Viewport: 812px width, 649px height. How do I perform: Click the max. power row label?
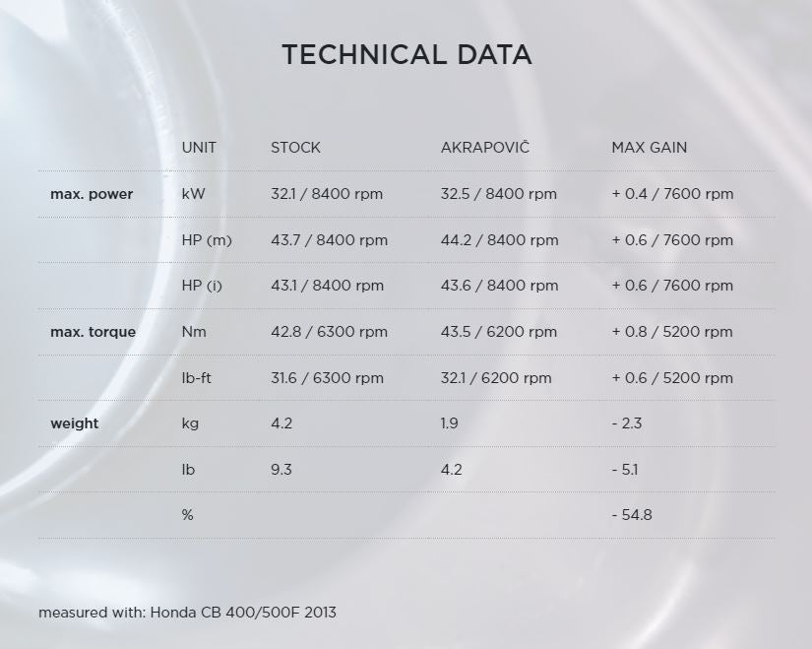[x=92, y=194]
